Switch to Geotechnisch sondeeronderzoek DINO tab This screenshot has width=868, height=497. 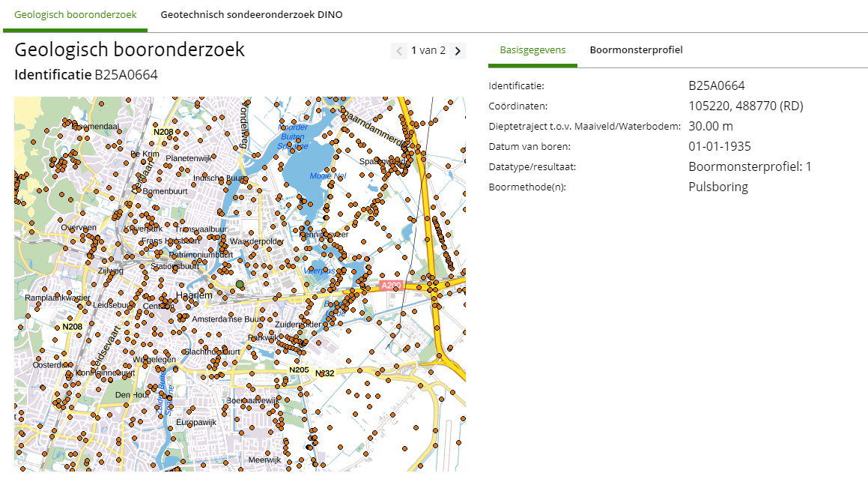(x=251, y=14)
